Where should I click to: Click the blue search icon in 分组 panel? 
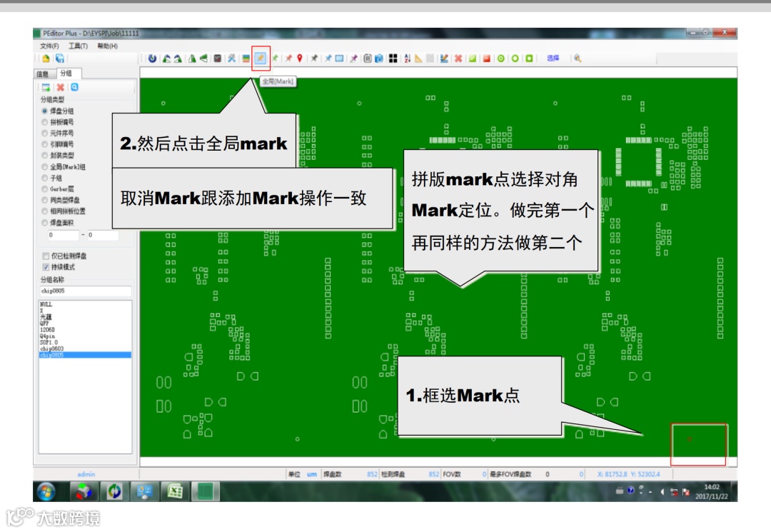[x=74, y=87]
